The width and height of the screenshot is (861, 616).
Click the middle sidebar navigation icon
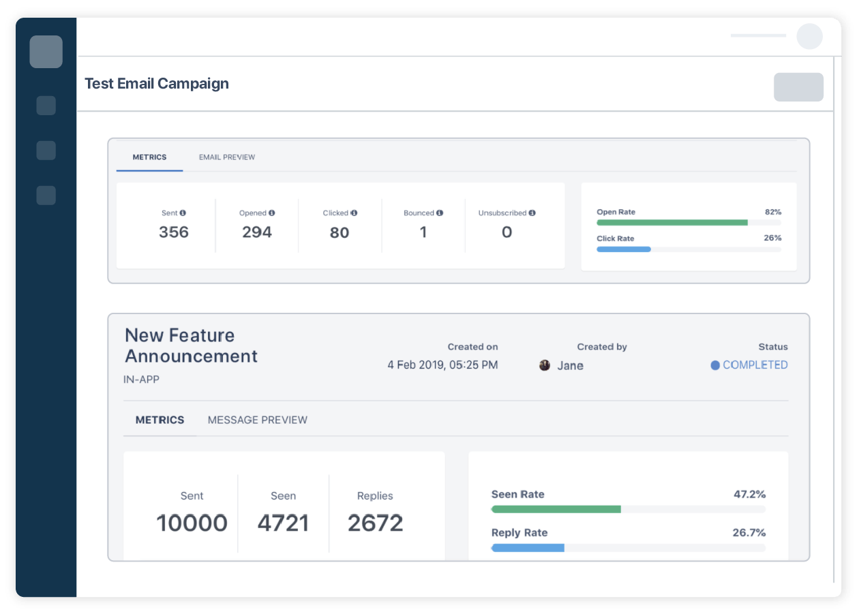(46, 151)
